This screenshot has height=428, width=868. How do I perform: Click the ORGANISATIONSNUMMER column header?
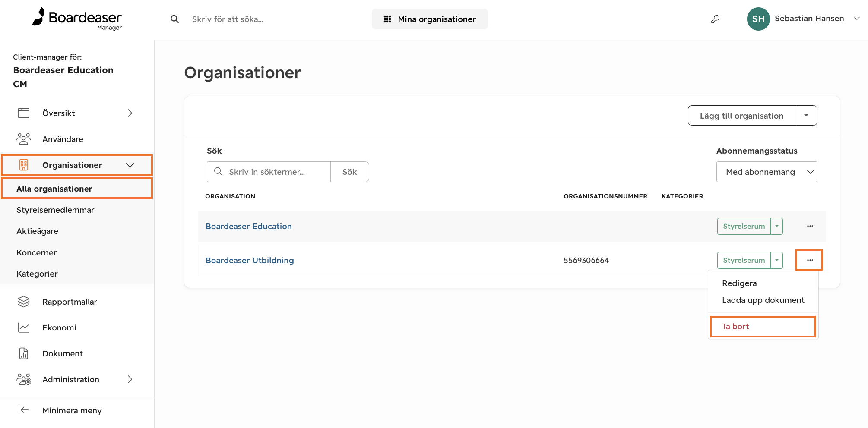tap(605, 196)
